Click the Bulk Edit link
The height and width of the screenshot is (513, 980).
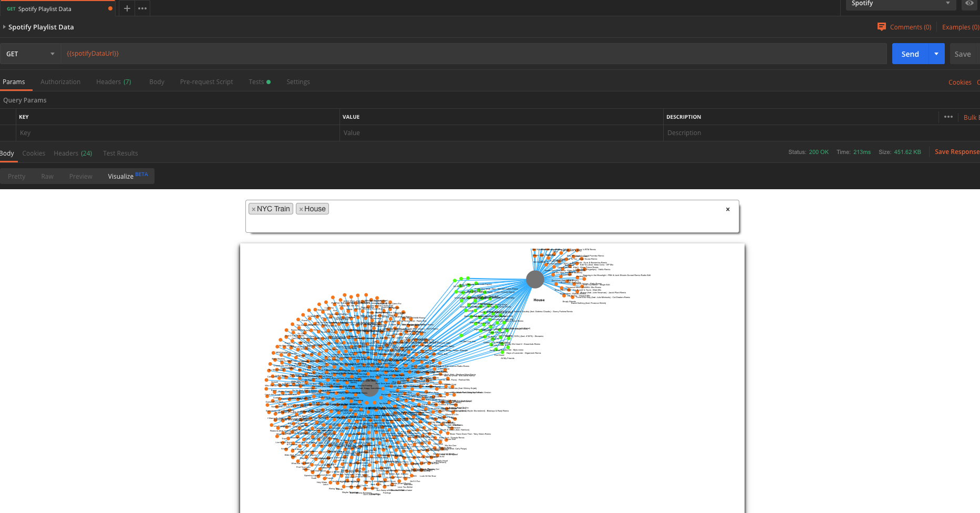click(x=971, y=117)
